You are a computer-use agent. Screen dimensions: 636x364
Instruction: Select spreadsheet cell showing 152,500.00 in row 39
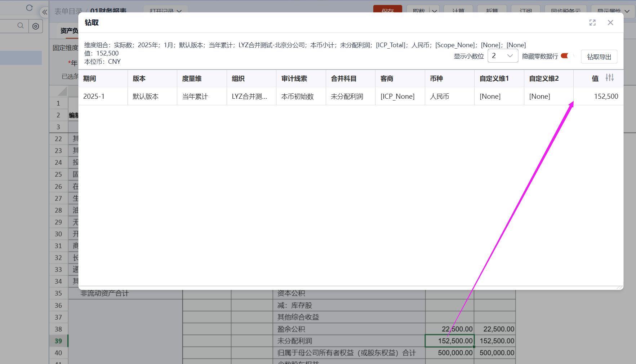(449, 341)
